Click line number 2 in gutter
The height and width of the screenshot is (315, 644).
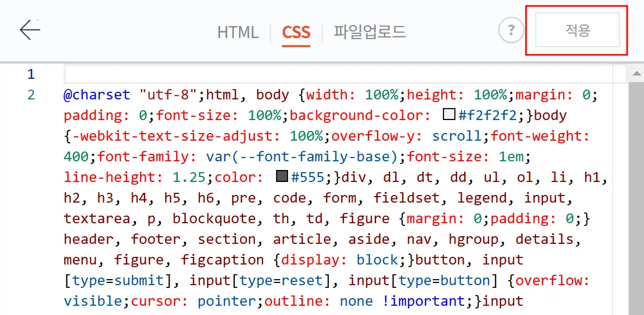31,95
